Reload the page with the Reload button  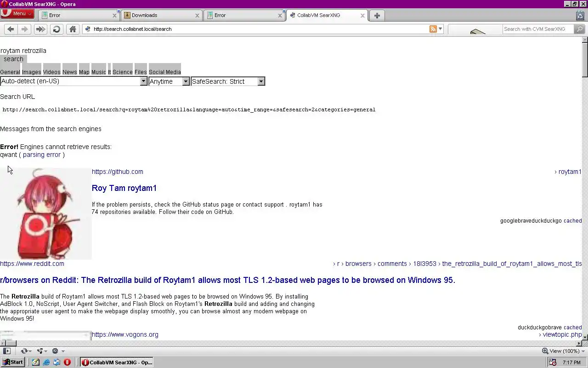pyautogui.click(x=57, y=29)
